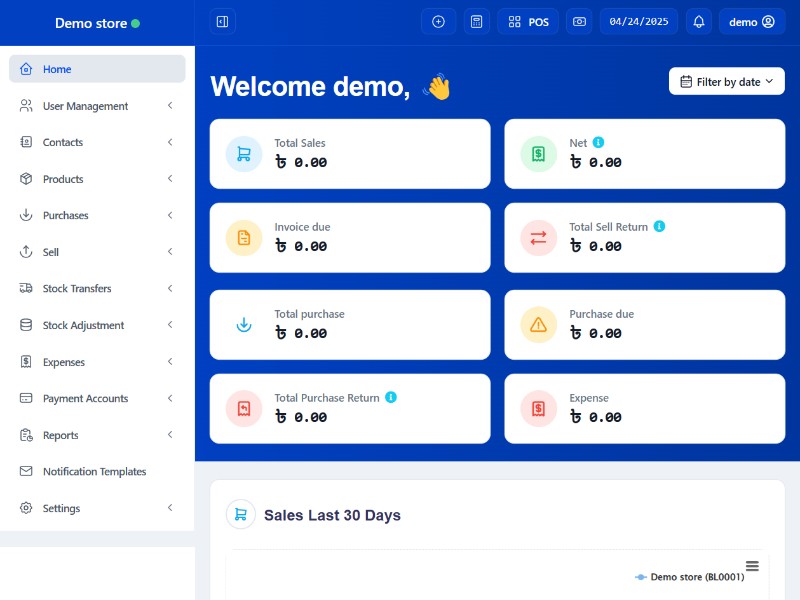Toggle Demo store (BL0001) chart legend series
The width and height of the screenshot is (800, 600).
(x=690, y=577)
